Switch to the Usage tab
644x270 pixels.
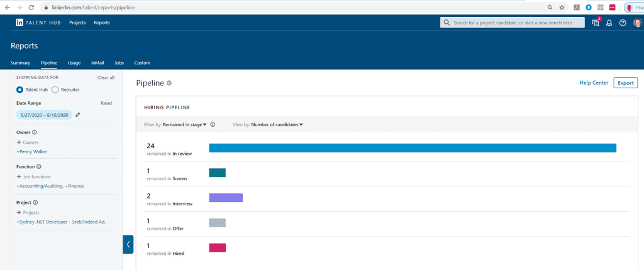[74, 63]
